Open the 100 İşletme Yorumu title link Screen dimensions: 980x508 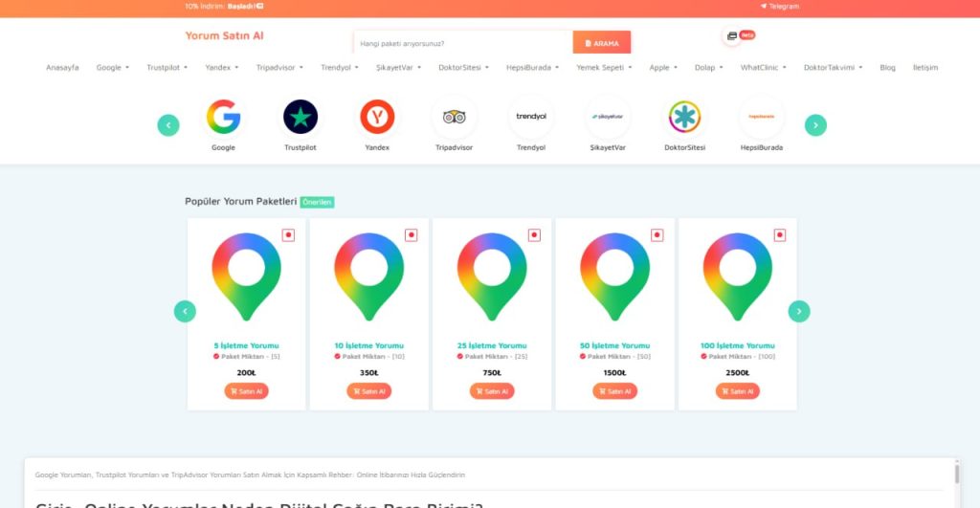(738, 345)
